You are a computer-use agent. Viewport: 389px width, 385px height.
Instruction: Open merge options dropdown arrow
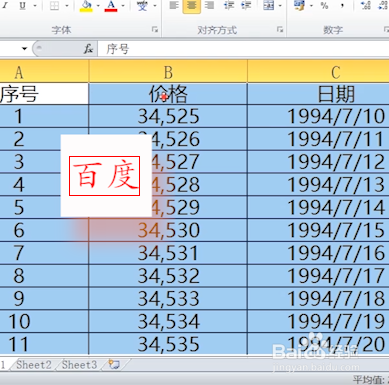point(280,5)
